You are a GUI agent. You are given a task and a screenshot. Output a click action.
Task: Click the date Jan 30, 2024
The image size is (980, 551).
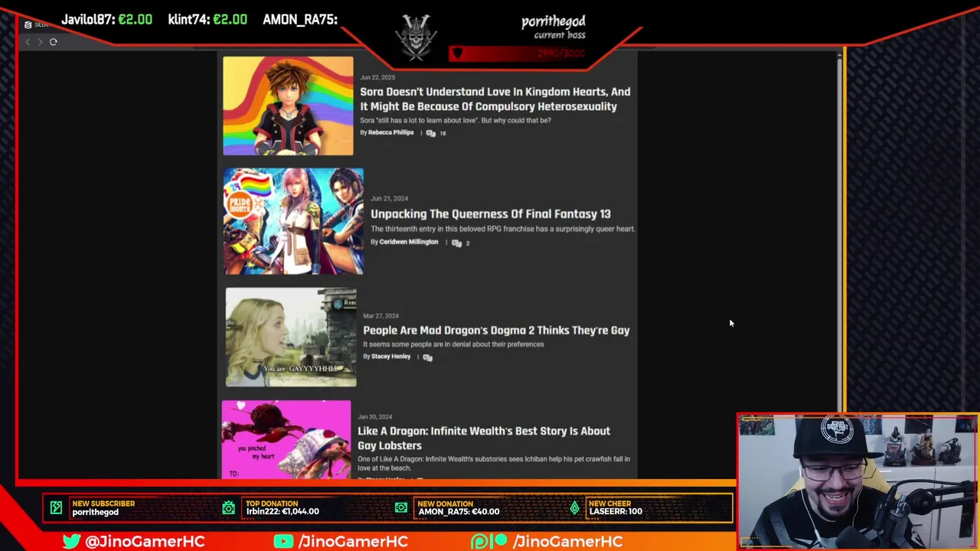coord(374,416)
